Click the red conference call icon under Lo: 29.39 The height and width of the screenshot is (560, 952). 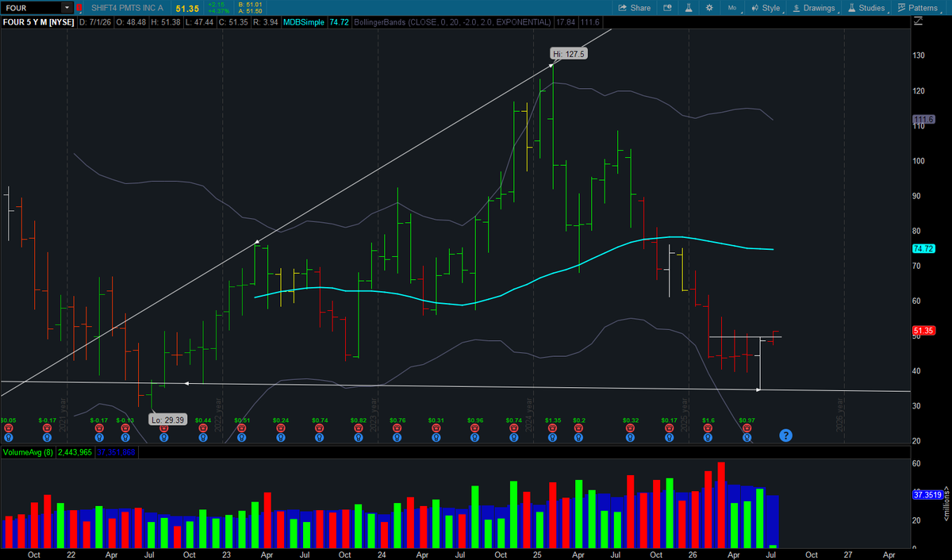pos(164,428)
